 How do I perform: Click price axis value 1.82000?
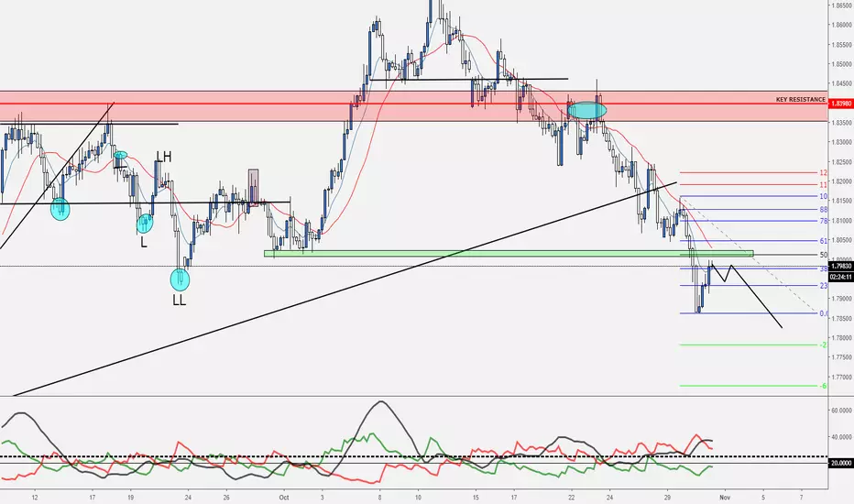[x=842, y=181]
